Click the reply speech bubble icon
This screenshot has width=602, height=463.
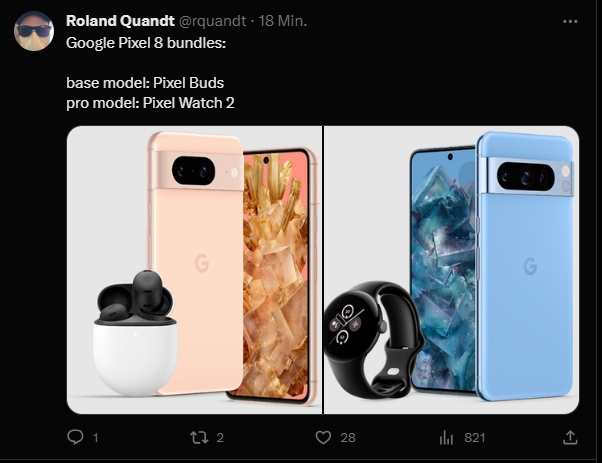pos(75,437)
